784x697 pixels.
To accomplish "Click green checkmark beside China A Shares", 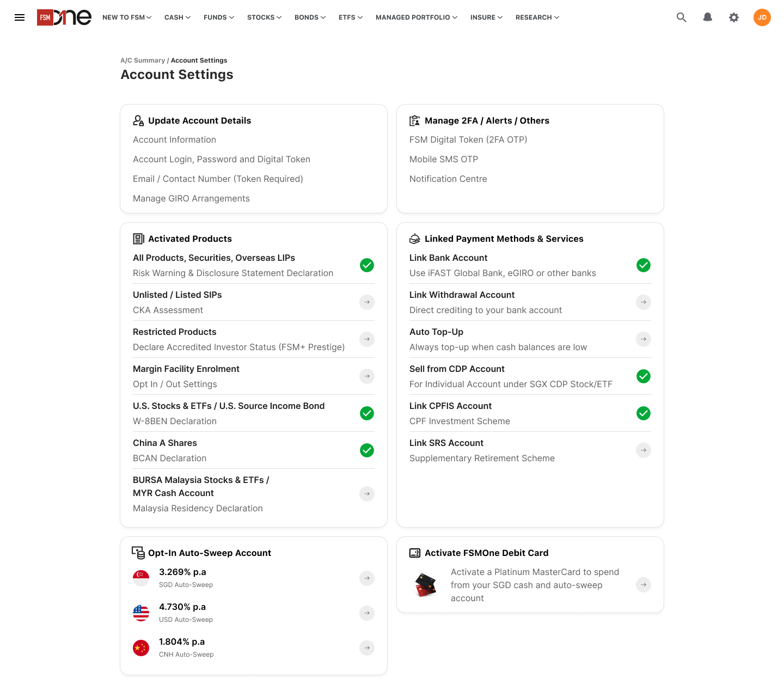I will click(x=367, y=450).
